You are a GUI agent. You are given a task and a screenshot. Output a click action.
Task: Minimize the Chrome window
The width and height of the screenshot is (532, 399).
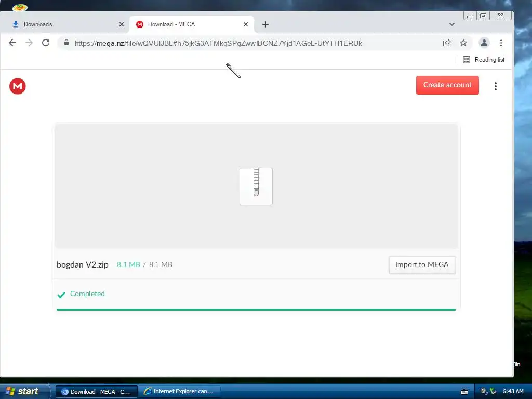pos(470,16)
